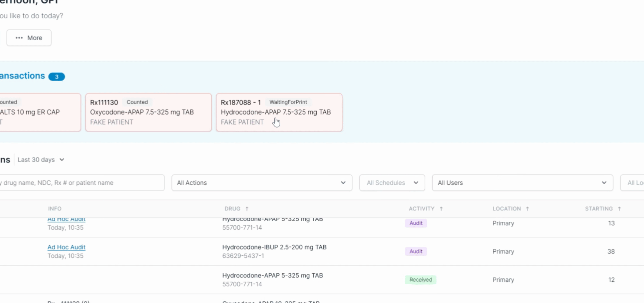Viewport: 644px width, 303px height.
Task: Click the Received activity badge
Action: coord(421,280)
